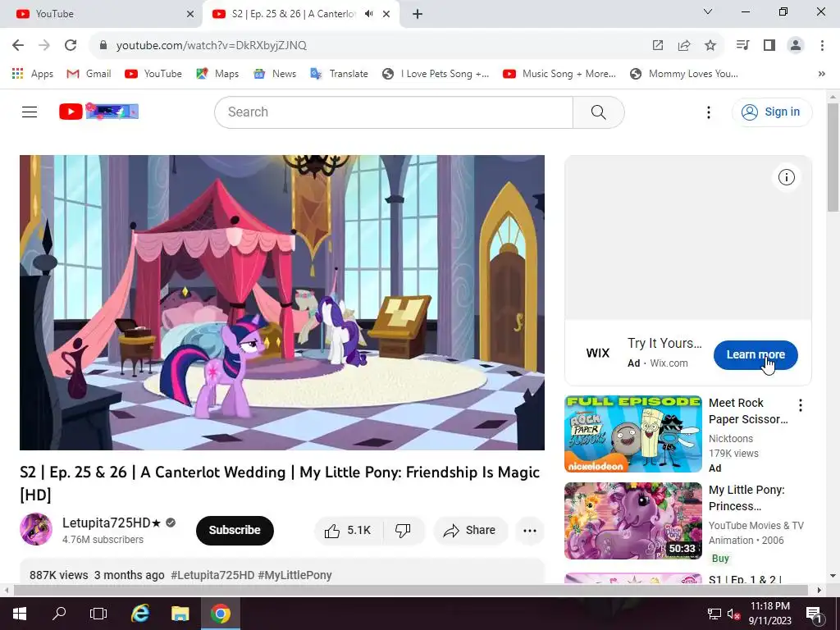Screen dimensions: 840x630
Task: Go back using the browser back arrow
Action: [18, 46]
